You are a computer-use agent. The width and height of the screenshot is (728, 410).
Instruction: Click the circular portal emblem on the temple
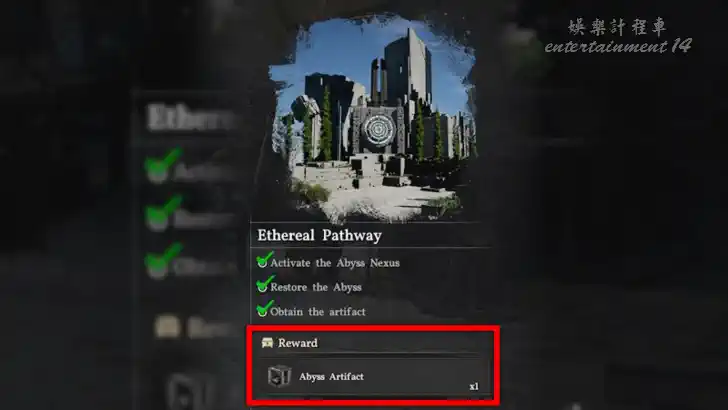pos(377,131)
